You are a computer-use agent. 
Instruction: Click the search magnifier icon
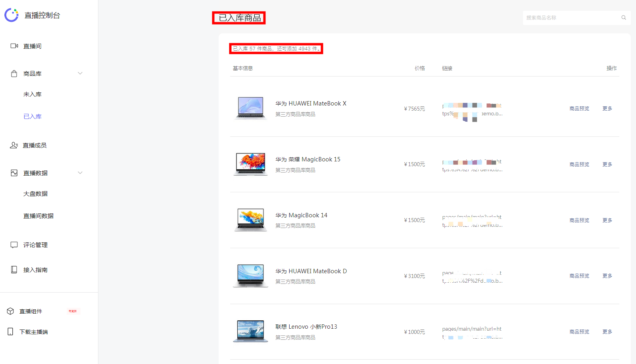pos(624,17)
